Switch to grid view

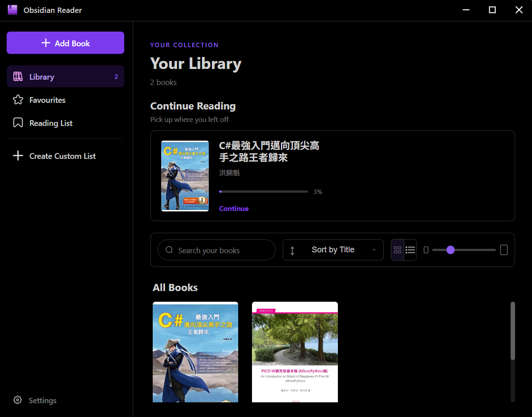tap(398, 250)
